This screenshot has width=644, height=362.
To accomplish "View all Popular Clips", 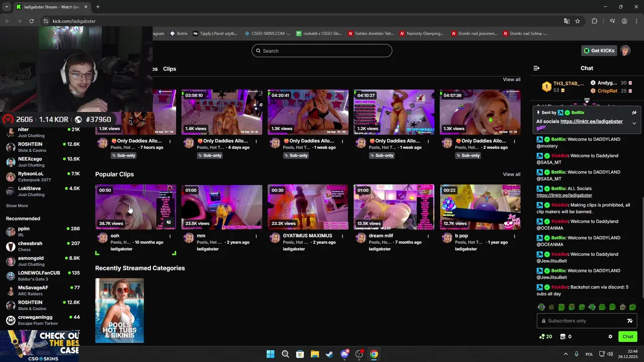I will (x=512, y=174).
